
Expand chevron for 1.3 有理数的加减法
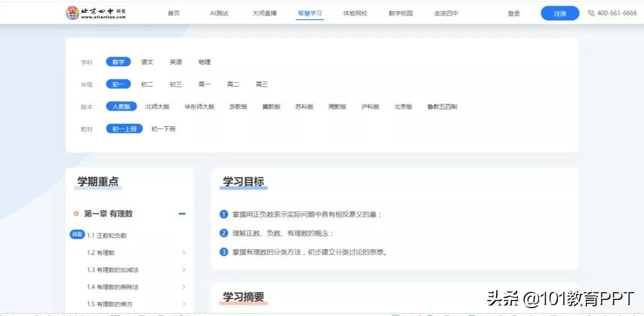184,270
